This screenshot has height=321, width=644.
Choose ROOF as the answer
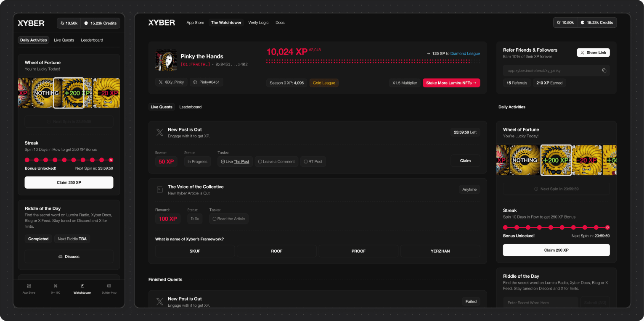click(x=276, y=251)
